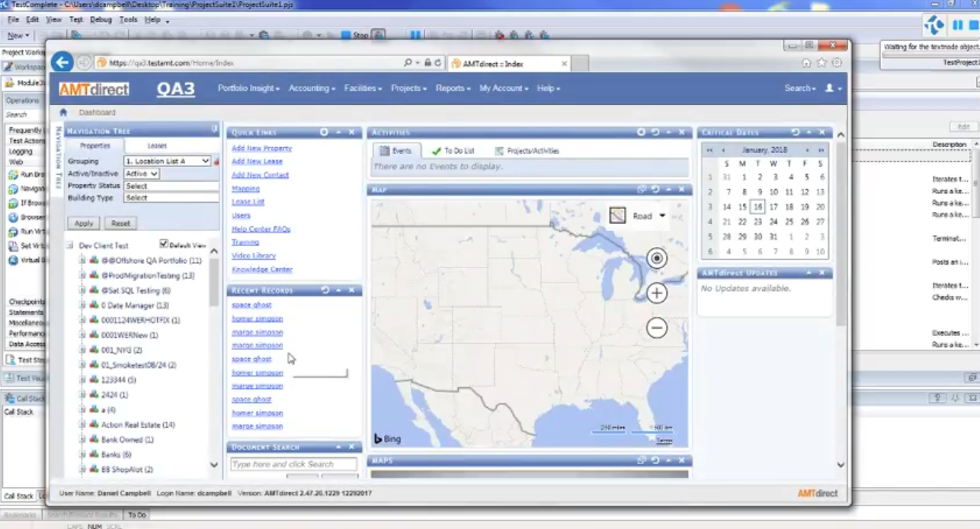This screenshot has width=980, height=529.
Task: Open the Video Library link
Action: coord(253,255)
